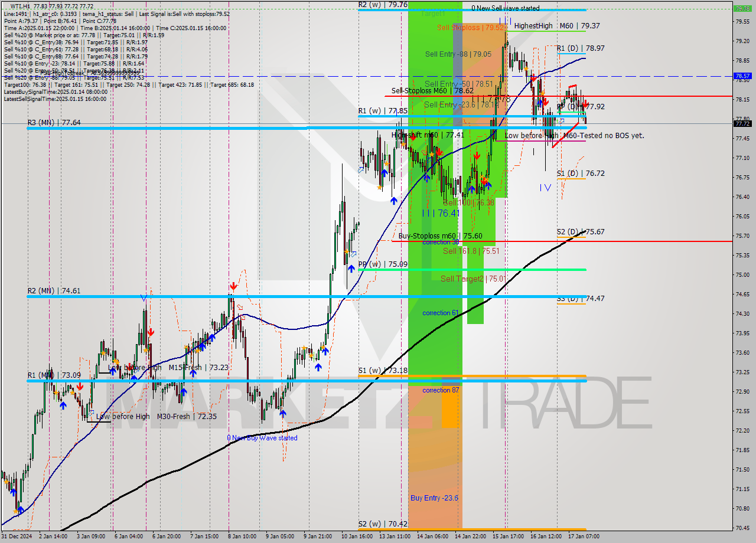Click the 'R1 (w) | 77.85' label
Image resolution: width=756 pixels, height=543 pixels.
tap(383, 110)
